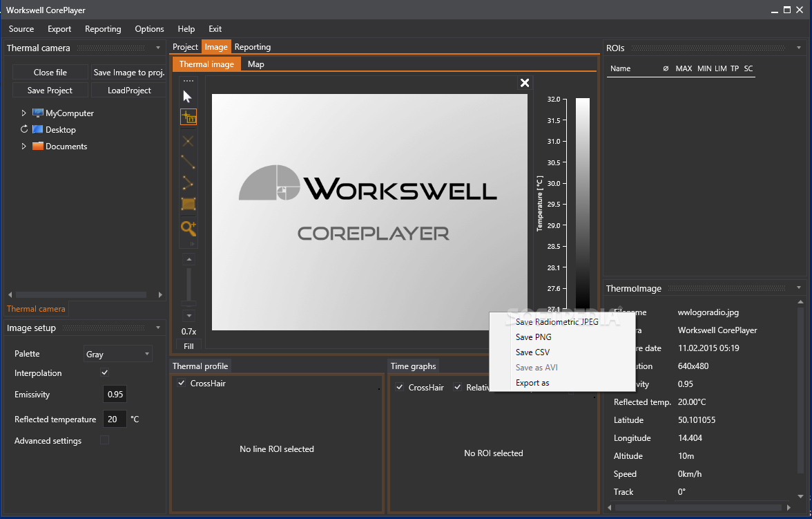The width and height of the screenshot is (812, 519).
Task: Click the wwlogoradio.jpg filename value
Action: (x=708, y=312)
